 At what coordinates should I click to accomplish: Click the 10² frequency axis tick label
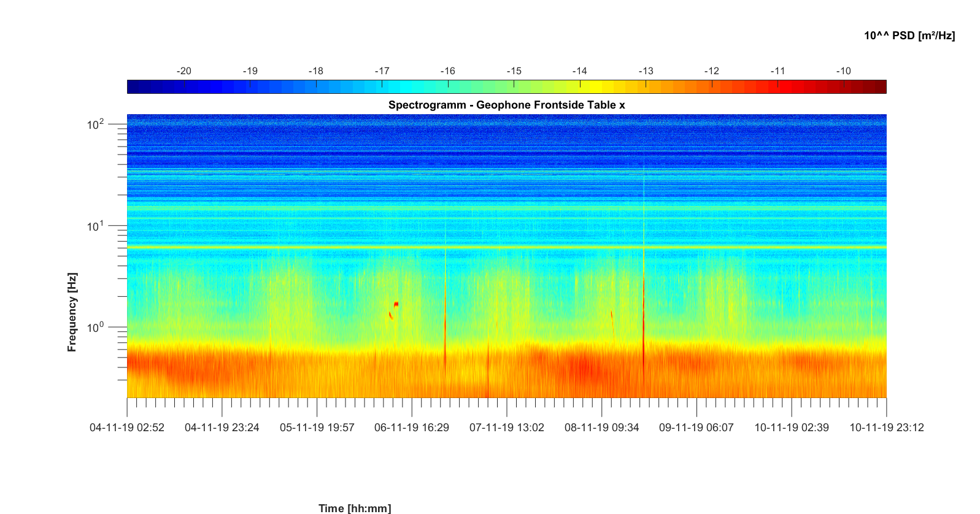pyautogui.click(x=96, y=124)
